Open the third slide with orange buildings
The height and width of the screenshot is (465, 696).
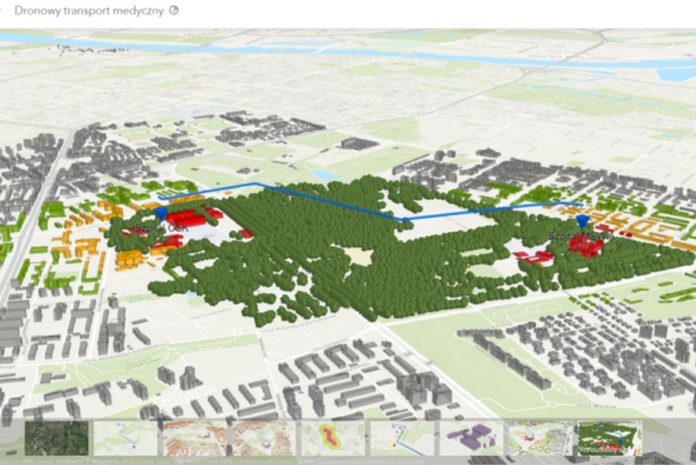tap(194, 438)
